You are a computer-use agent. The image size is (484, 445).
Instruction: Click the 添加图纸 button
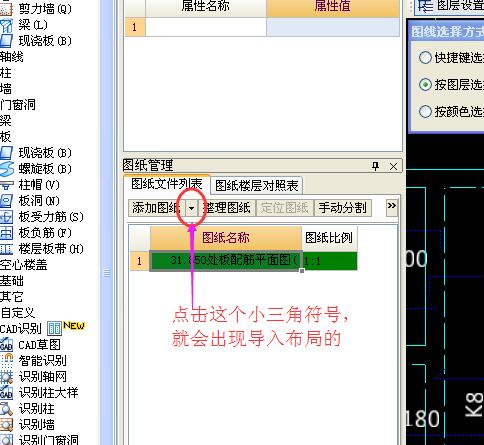[157, 208]
